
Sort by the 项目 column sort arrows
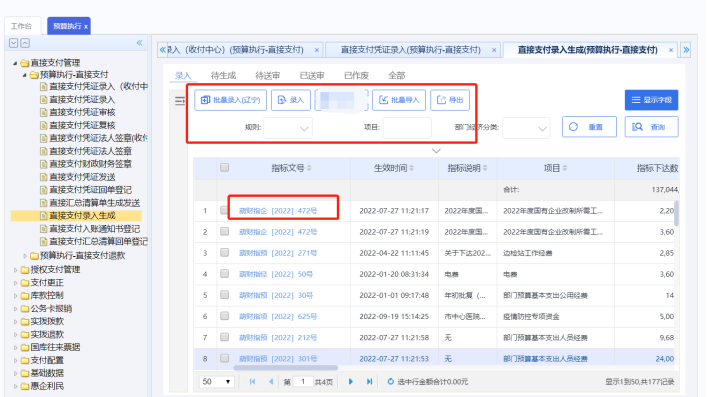(565, 168)
